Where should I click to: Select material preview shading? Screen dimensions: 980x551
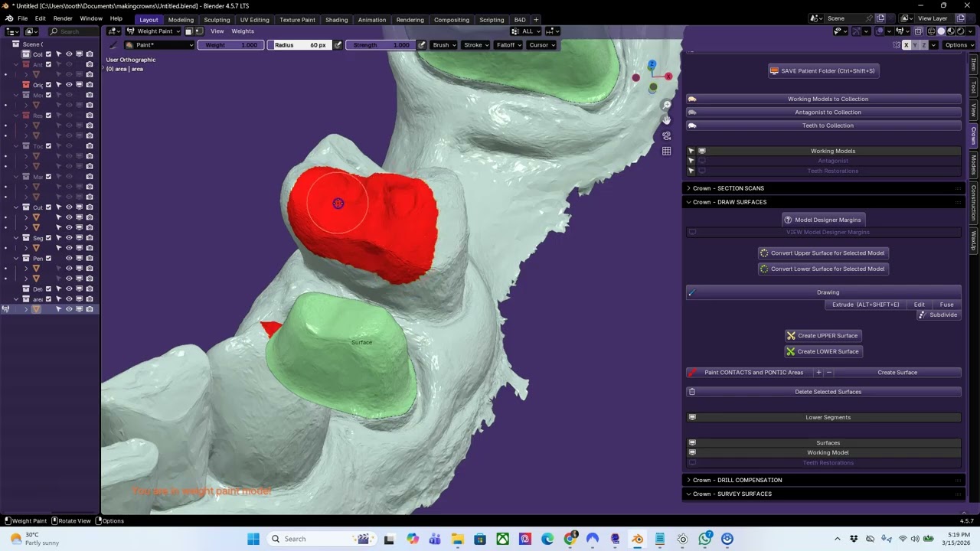[950, 31]
